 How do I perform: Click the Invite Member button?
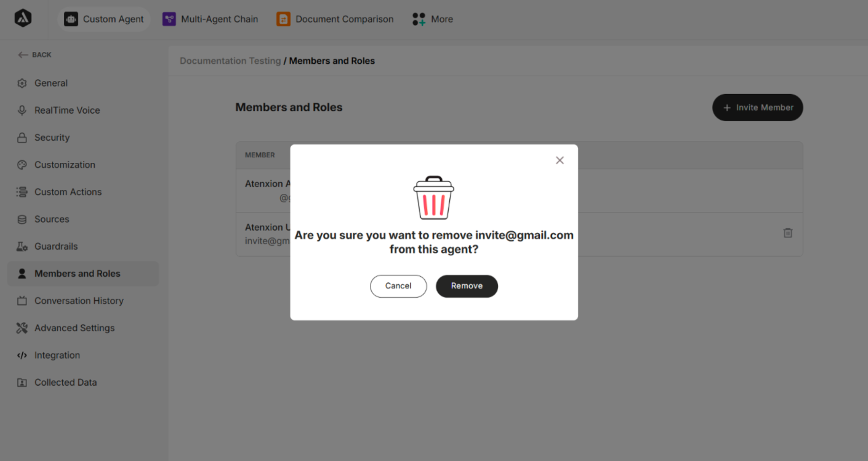pyautogui.click(x=758, y=108)
